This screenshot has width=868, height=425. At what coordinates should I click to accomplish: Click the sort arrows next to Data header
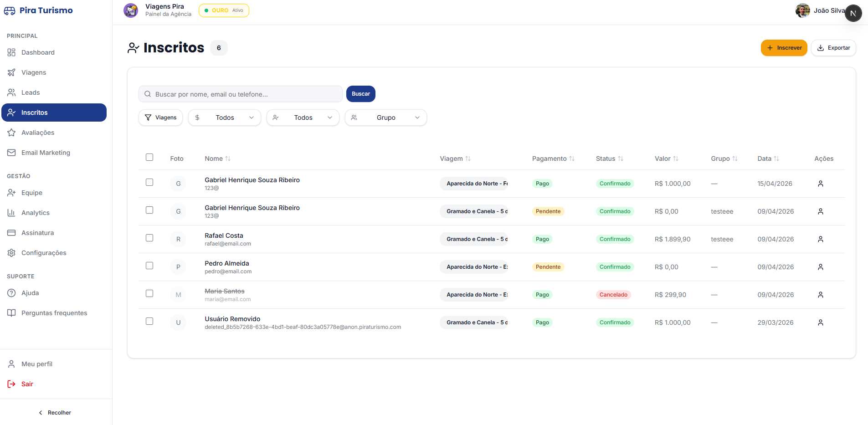click(x=776, y=159)
